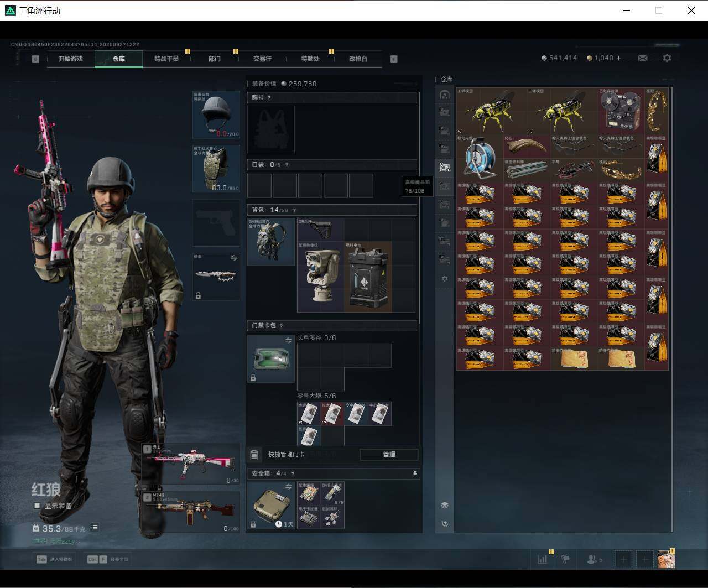Open the 特战干员 tab

point(166,59)
